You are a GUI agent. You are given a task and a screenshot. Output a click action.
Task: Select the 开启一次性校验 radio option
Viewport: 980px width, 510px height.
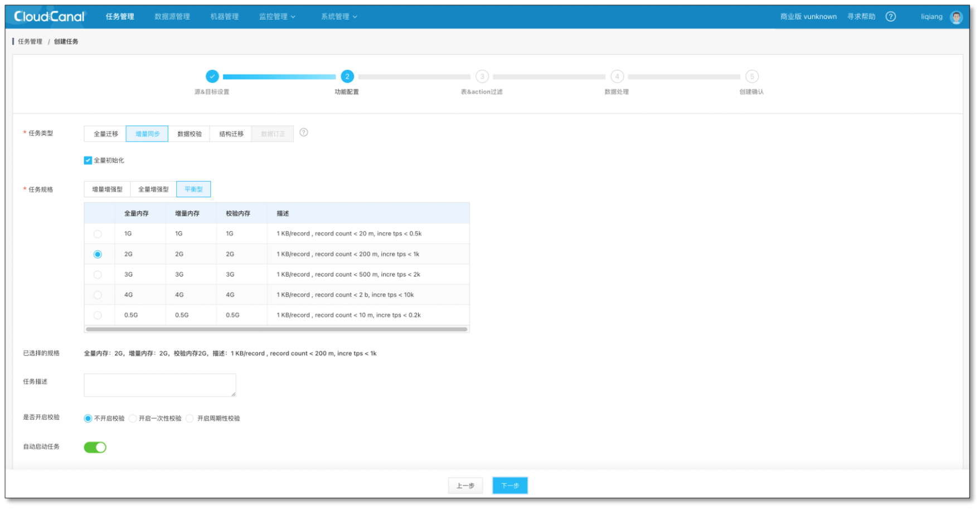(x=132, y=418)
